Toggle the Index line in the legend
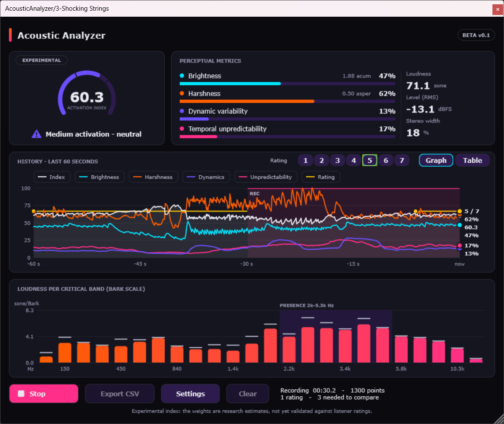Screen dimensions: 504x424 pos(52,177)
